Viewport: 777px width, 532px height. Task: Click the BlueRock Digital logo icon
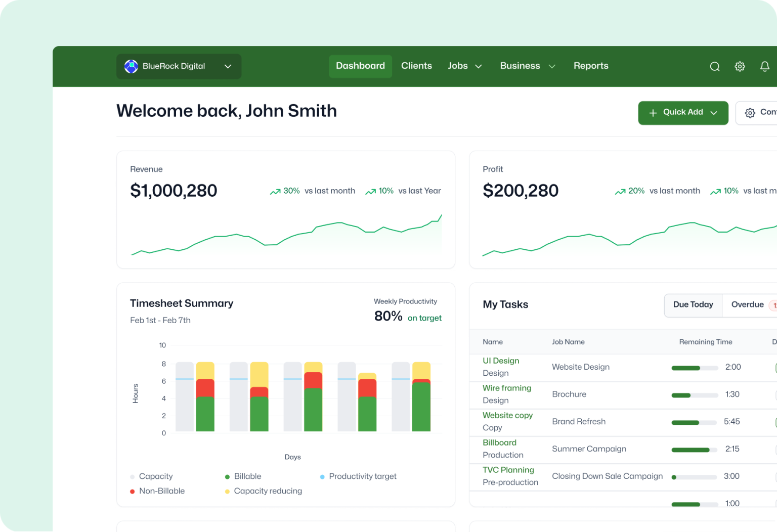point(131,66)
